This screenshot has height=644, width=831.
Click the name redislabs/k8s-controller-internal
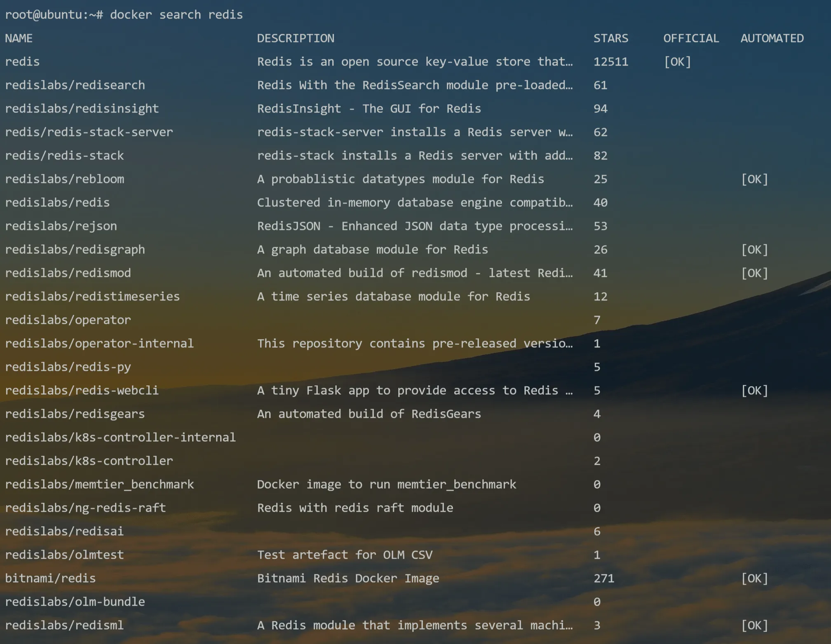[x=120, y=438]
